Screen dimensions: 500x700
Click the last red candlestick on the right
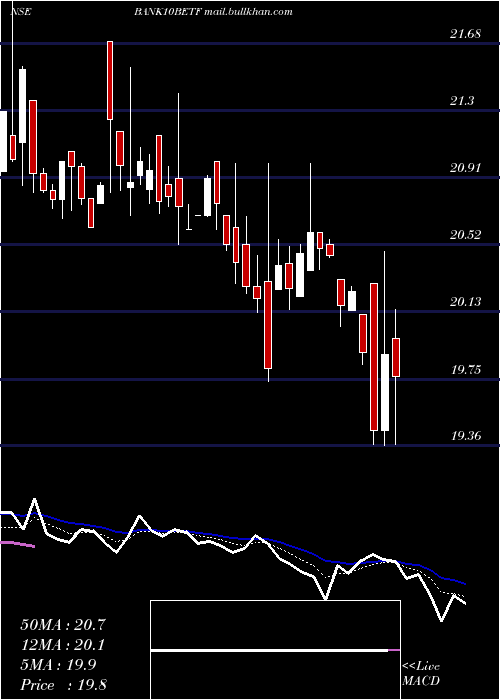[x=396, y=358]
